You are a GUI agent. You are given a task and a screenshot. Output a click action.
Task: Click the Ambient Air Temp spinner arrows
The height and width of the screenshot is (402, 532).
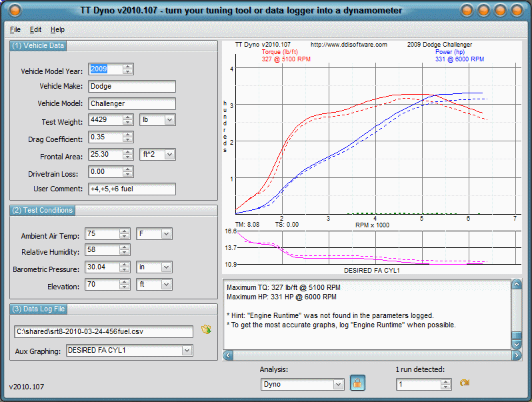click(125, 234)
